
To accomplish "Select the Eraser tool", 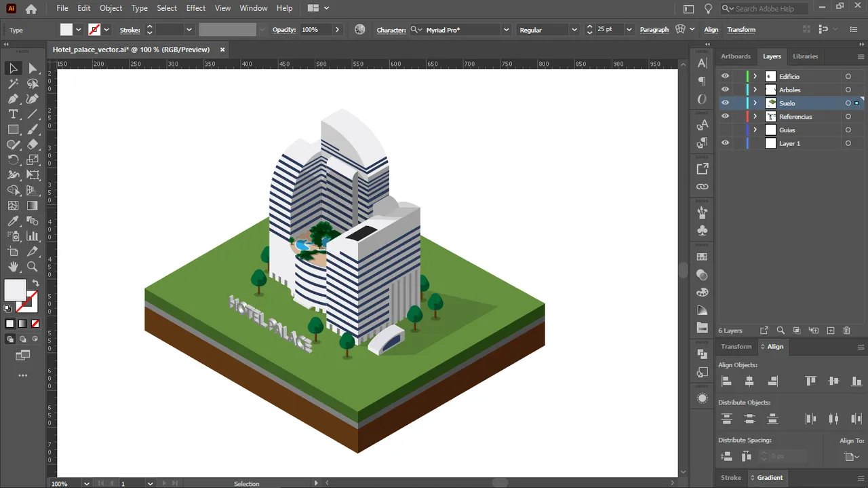I will [x=33, y=145].
